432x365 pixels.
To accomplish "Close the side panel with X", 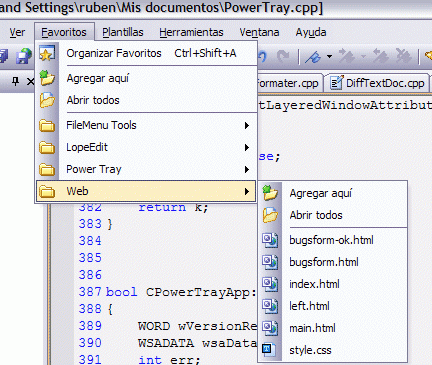I will pos(31,81).
